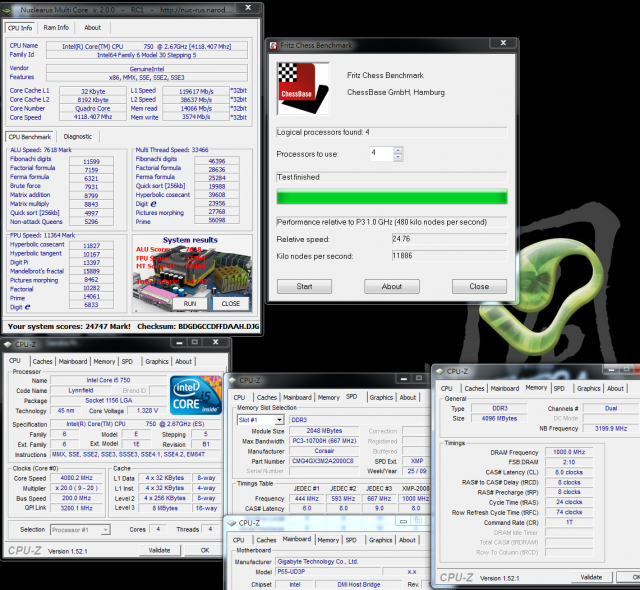Minimize the left CPU-Z window
The image size is (640, 590).
click(x=179, y=343)
